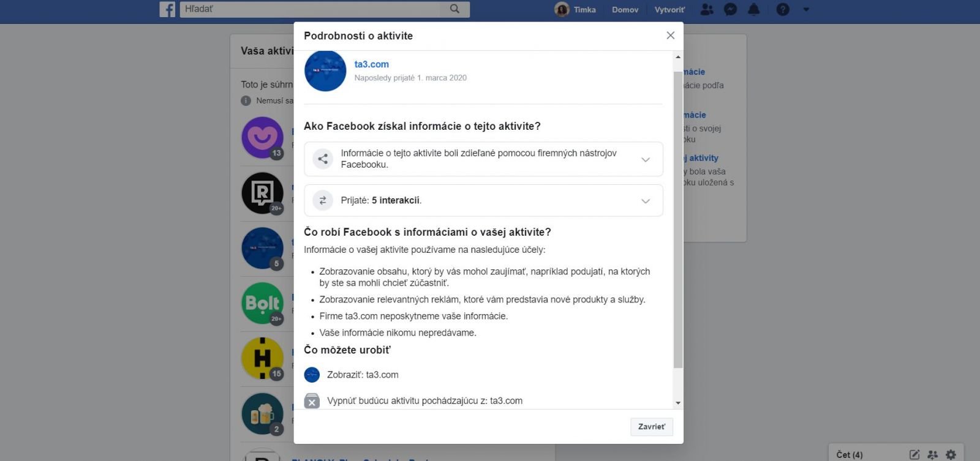The image size is (980, 461).
Task: Click the Zavrieť button
Action: point(652,427)
